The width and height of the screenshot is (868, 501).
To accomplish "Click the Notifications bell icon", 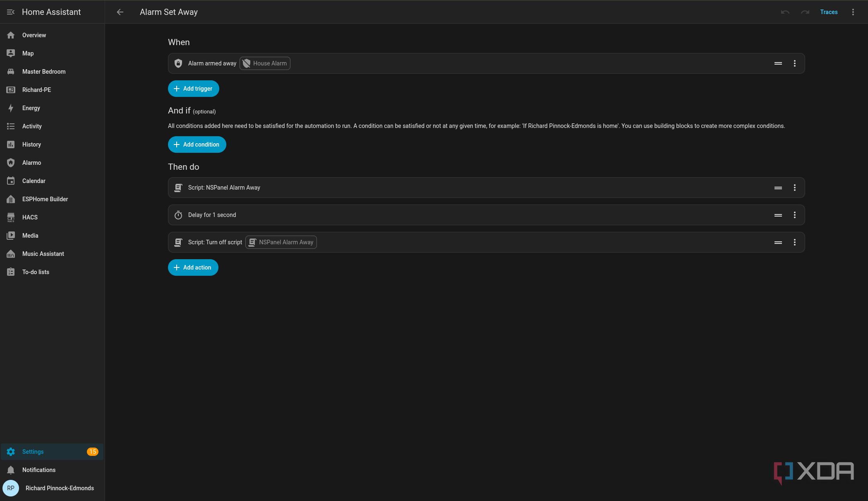I will pyautogui.click(x=11, y=470).
